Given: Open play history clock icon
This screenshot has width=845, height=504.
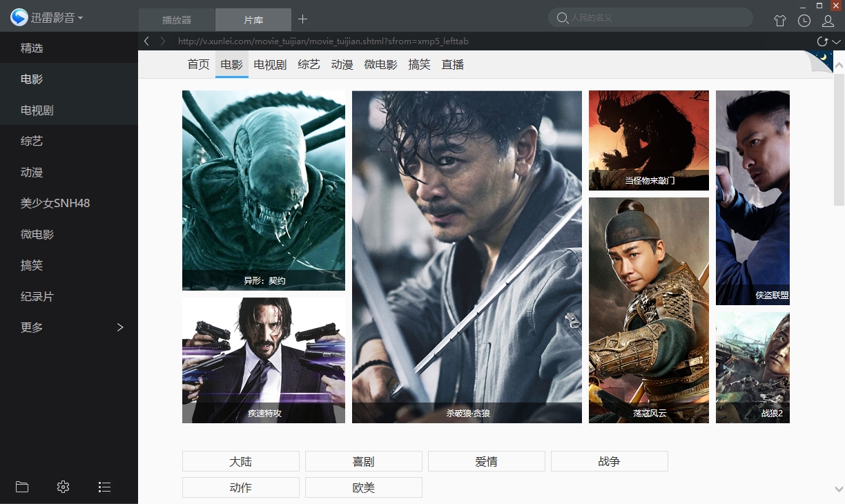Looking at the screenshot, I should click(x=804, y=21).
